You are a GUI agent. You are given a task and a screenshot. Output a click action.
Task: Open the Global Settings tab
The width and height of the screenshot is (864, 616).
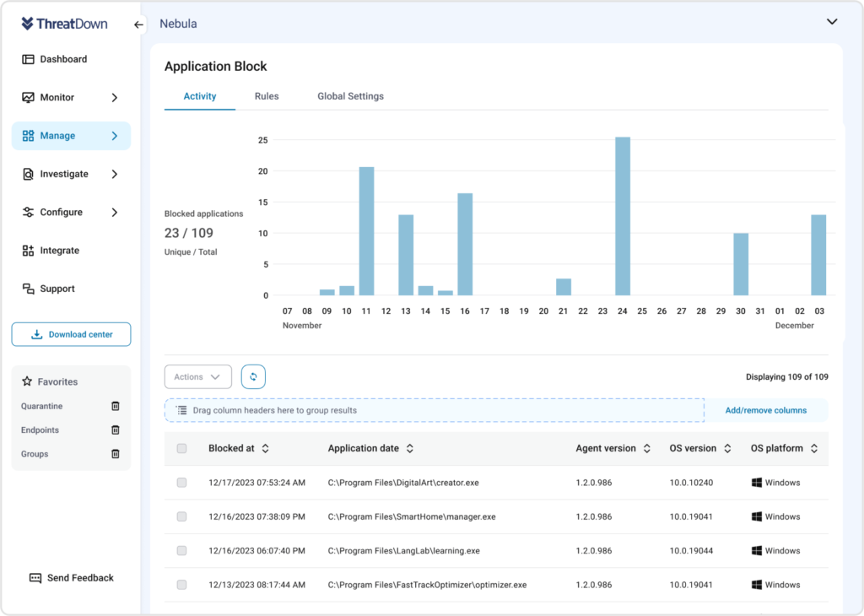(350, 96)
